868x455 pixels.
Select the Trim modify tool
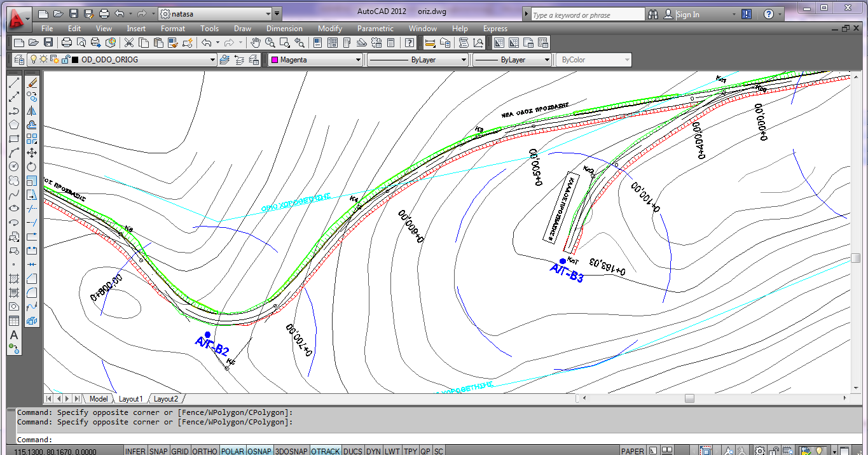[x=32, y=209]
